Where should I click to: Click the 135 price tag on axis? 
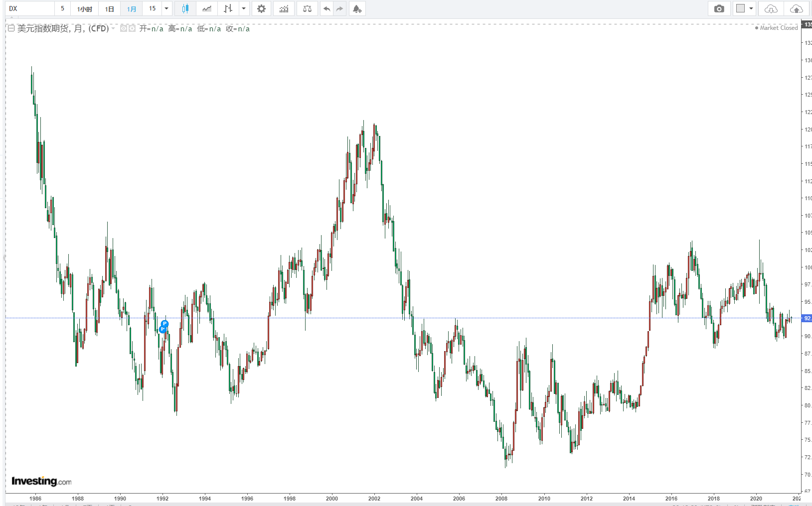coord(807,24)
